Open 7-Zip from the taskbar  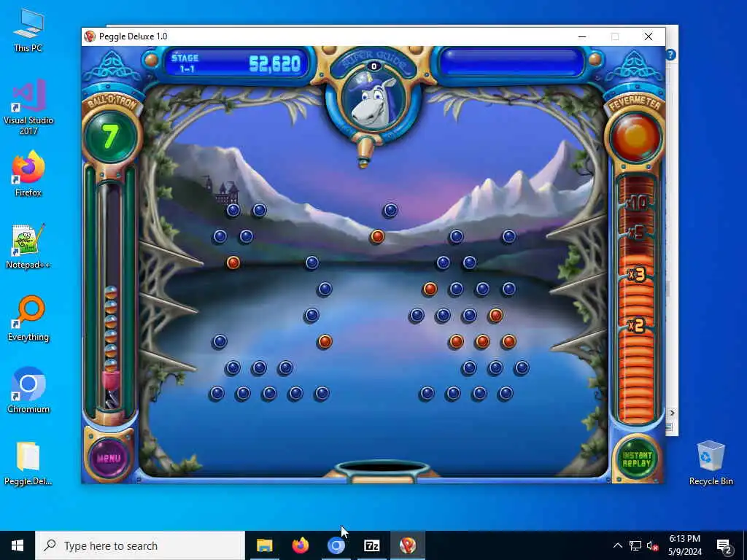[x=371, y=545]
